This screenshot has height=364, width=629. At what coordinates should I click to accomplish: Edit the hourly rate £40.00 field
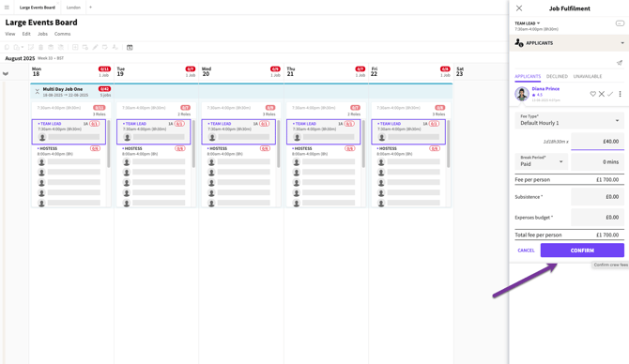click(597, 141)
